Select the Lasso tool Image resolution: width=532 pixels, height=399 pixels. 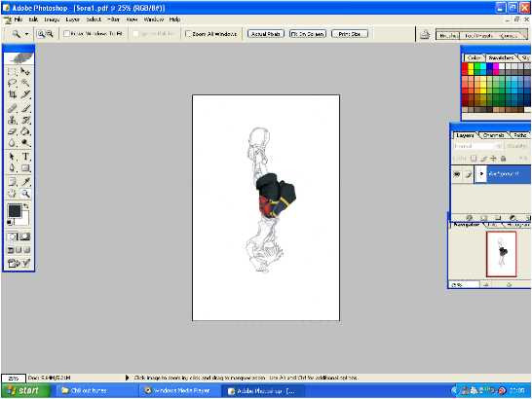(13, 83)
